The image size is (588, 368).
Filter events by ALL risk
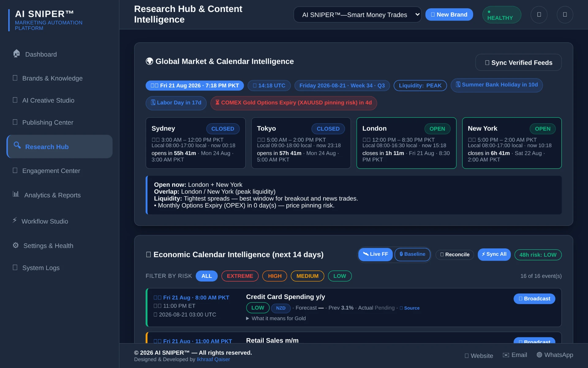point(207,276)
